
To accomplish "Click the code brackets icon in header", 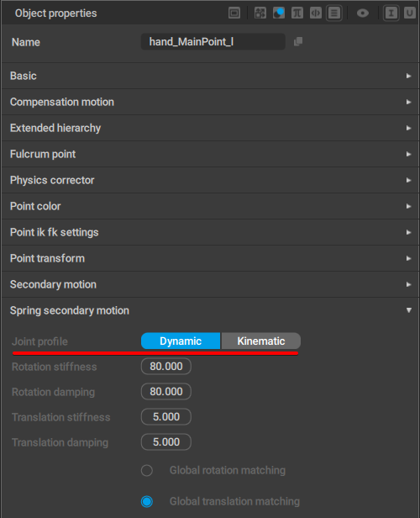I will point(316,13).
